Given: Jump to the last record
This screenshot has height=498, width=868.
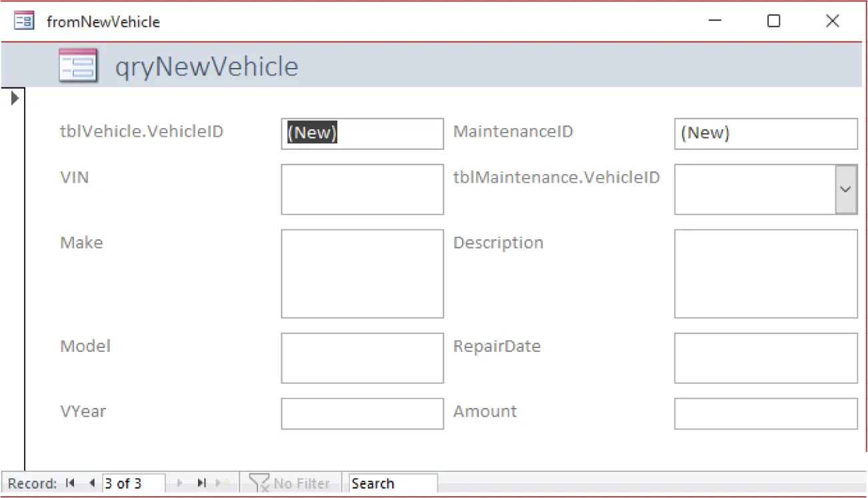Looking at the screenshot, I should point(201,483).
